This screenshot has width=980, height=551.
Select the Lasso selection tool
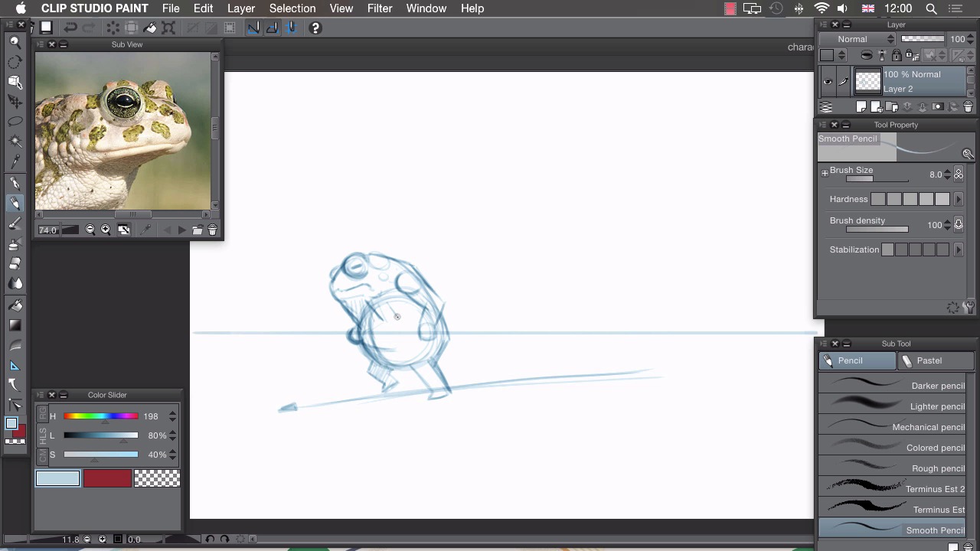pyautogui.click(x=15, y=122)
